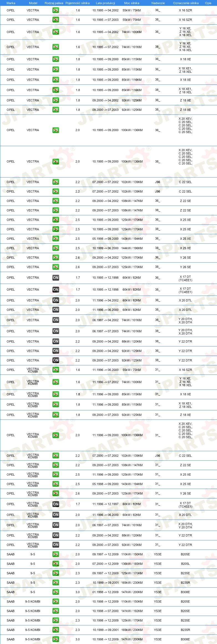Click petrol icon in Vectra 1.6 74kW/101KM row
Screen dimensions: 217x644
click(x=56, y=47)
